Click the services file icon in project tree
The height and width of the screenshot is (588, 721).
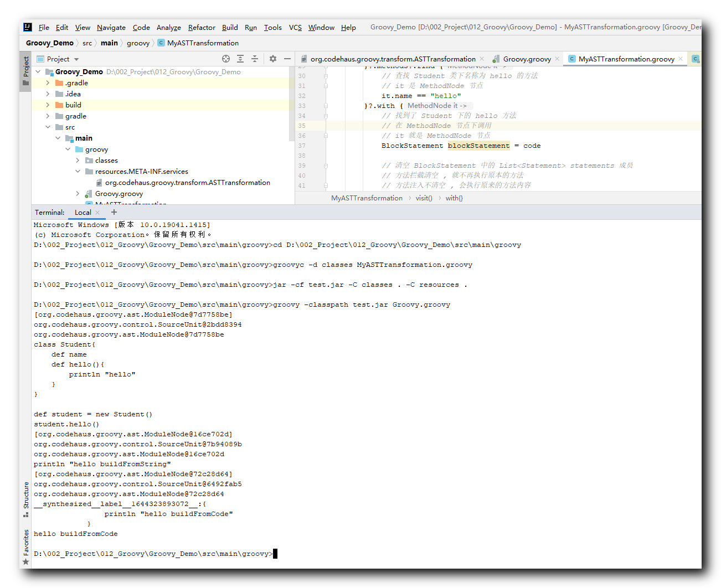pyautogui.click(x=99, y=183)
